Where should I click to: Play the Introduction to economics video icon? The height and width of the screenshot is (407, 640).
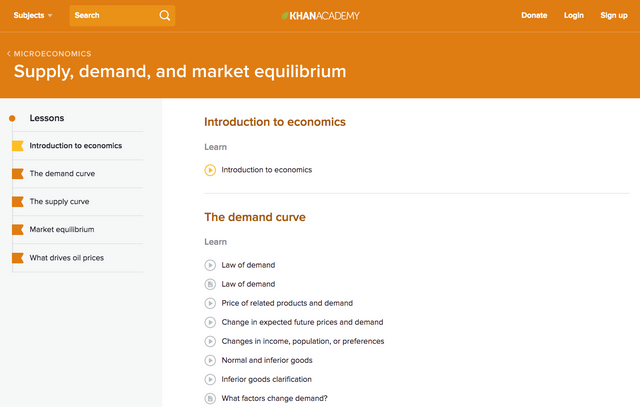coord(210,170)
